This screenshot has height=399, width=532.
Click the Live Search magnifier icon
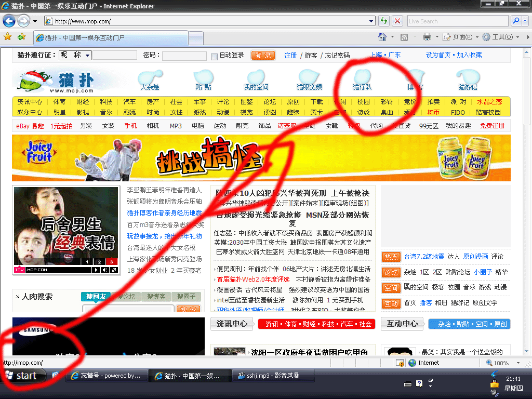(516, 21)
